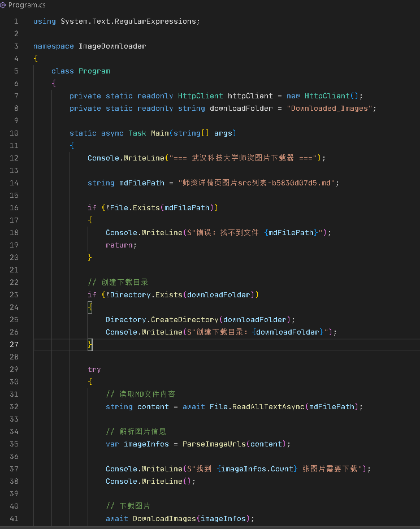
Task: Click 'DownloadImages' call on line 41
Action: pos(164,518)
